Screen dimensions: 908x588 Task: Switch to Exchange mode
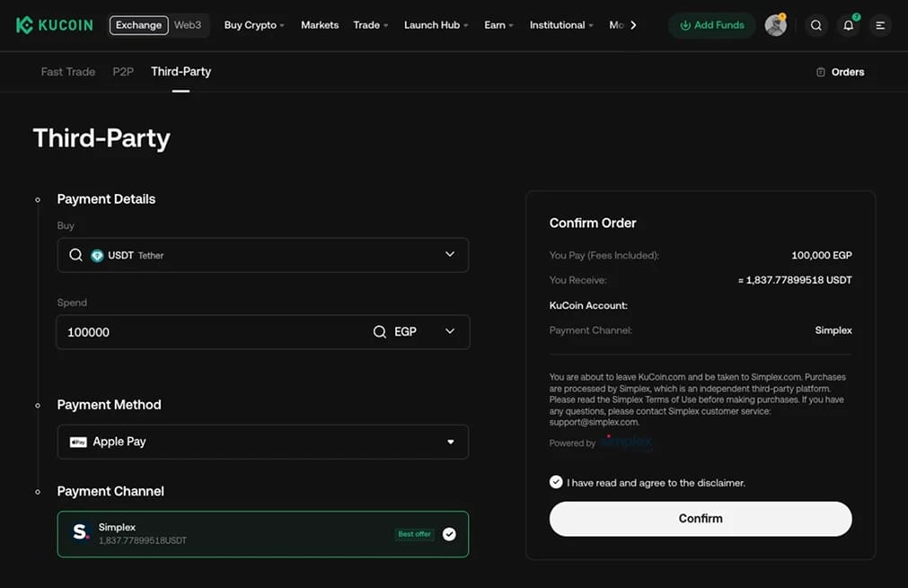coord(139,25)
